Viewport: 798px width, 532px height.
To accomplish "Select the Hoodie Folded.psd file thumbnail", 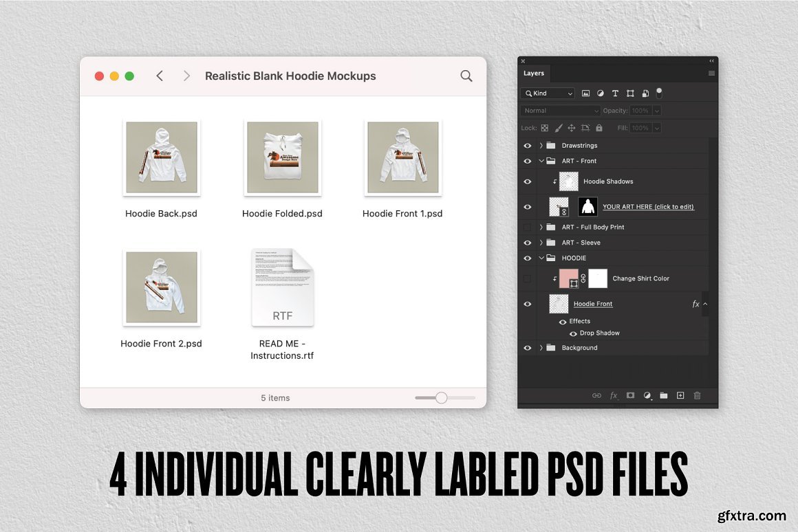I will (x=282, y=157).
